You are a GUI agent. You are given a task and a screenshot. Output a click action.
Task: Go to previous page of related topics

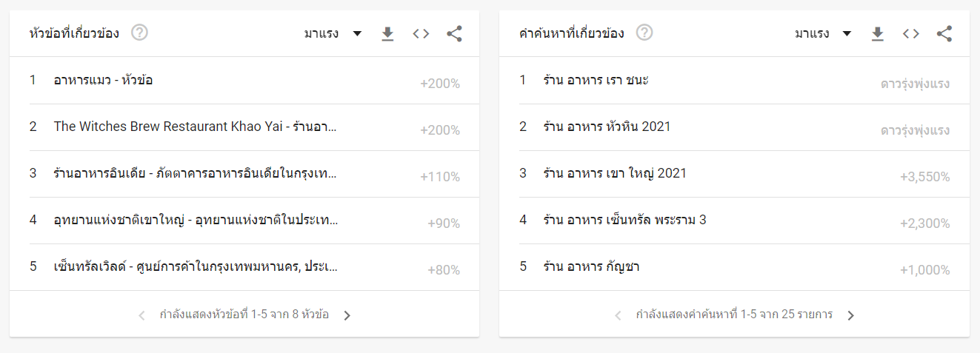[142, 315]
